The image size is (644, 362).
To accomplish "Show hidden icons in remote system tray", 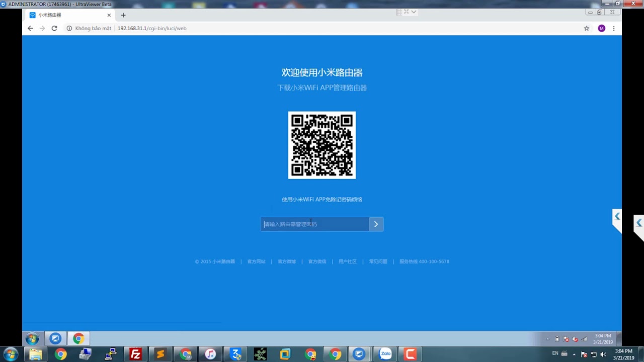I will (x=548, y=339).
